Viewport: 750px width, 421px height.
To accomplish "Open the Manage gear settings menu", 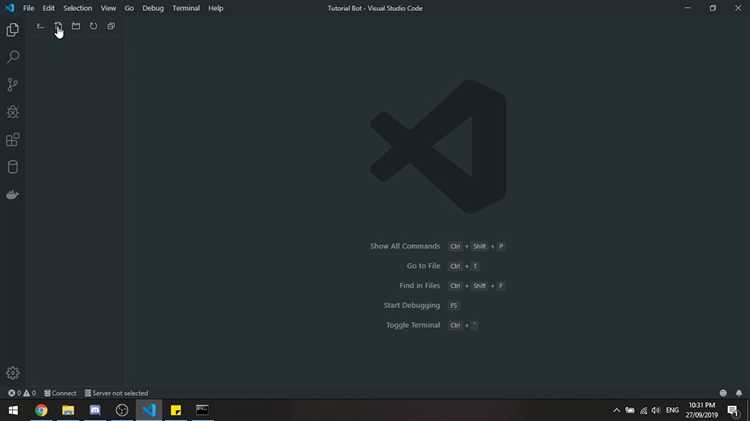I will click(13, 373).
